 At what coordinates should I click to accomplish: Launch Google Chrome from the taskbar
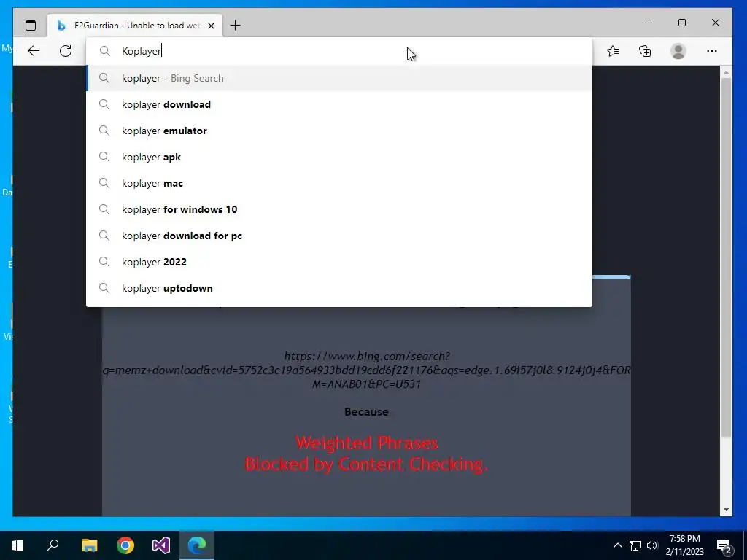pyautogui.click(x=125, y=545)
